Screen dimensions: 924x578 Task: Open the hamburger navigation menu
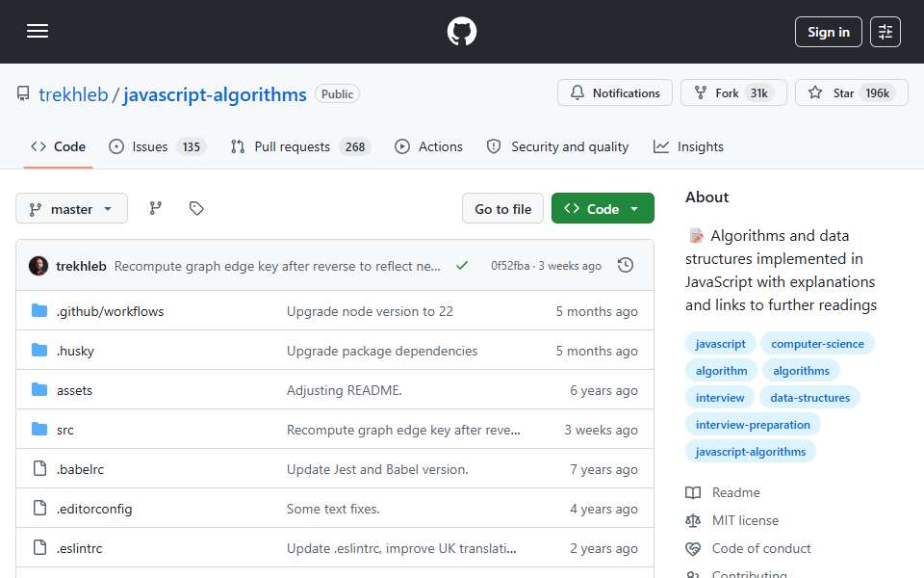click(38, 31)
